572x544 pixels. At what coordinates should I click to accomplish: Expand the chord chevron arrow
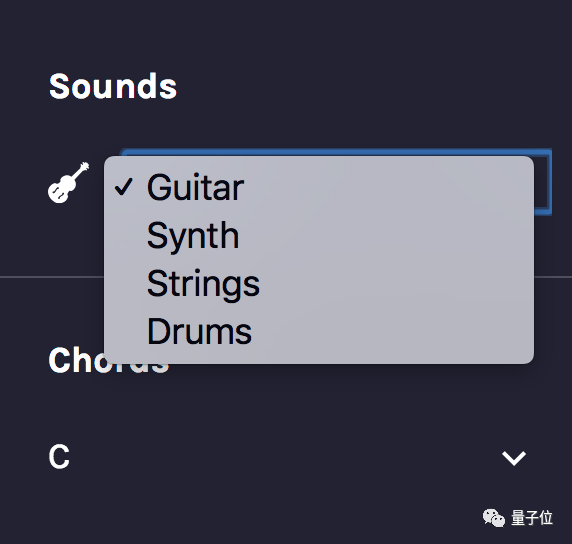pos(514,458)
